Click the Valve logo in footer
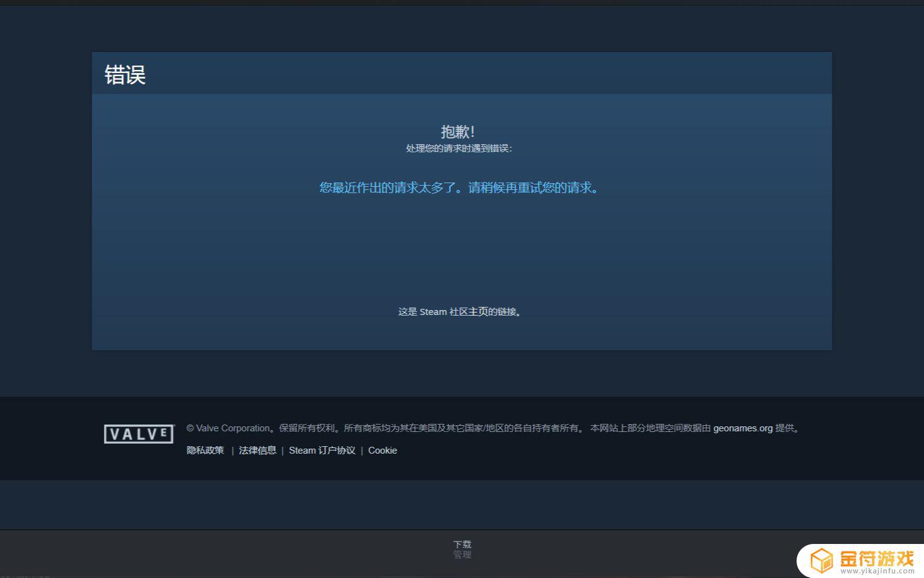The width and height of the screenshot is (924, 578). coord(139,434)
